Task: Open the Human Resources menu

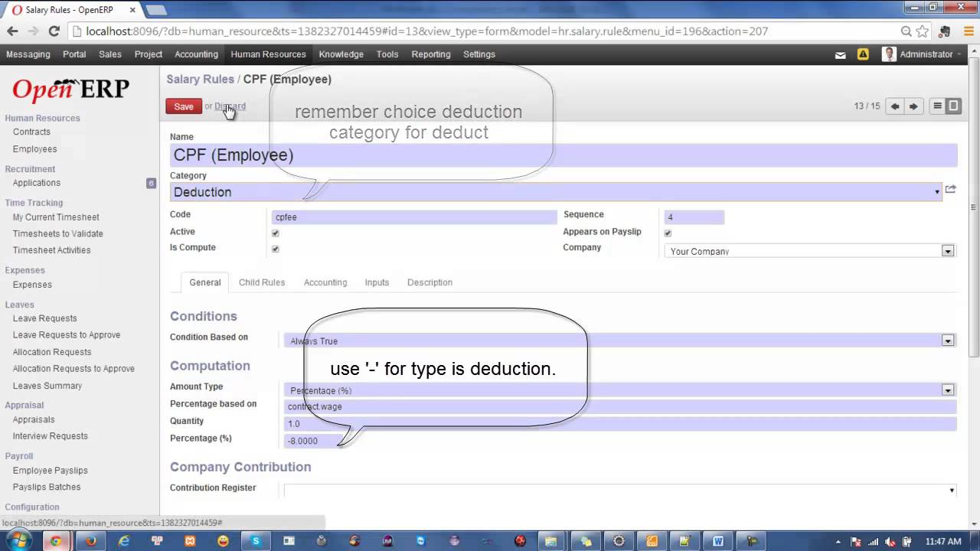Action: point(268,54)
